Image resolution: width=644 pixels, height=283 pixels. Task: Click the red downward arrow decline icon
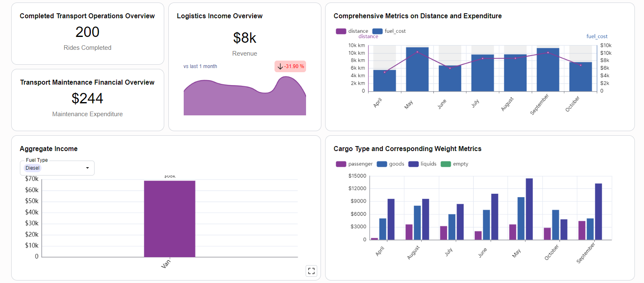pyautogui.click(x=279, y=66)
